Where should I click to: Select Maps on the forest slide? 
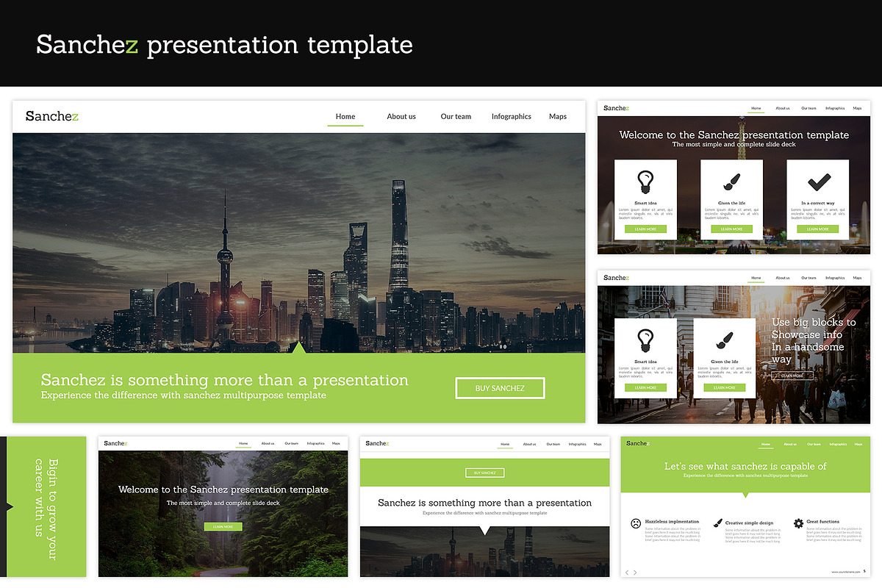tap(336, 443)
